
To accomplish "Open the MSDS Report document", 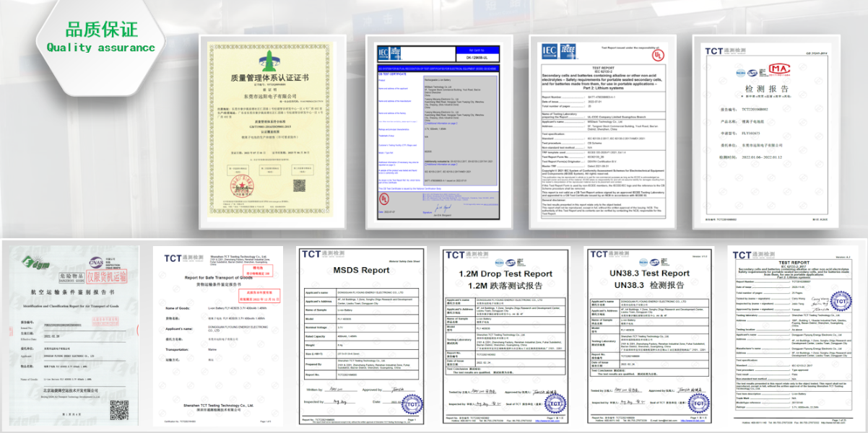I will (x=363, y=335).
